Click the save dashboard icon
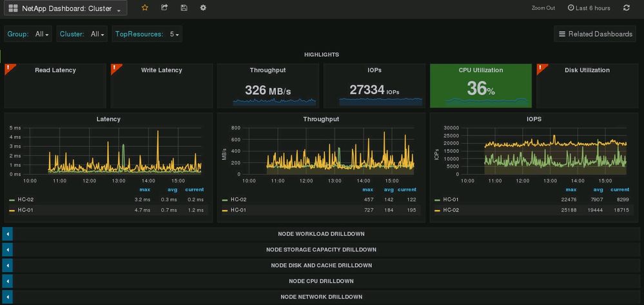Image resolution: width=644 pixels, height=305 pixels. click(x=184, y=8)
